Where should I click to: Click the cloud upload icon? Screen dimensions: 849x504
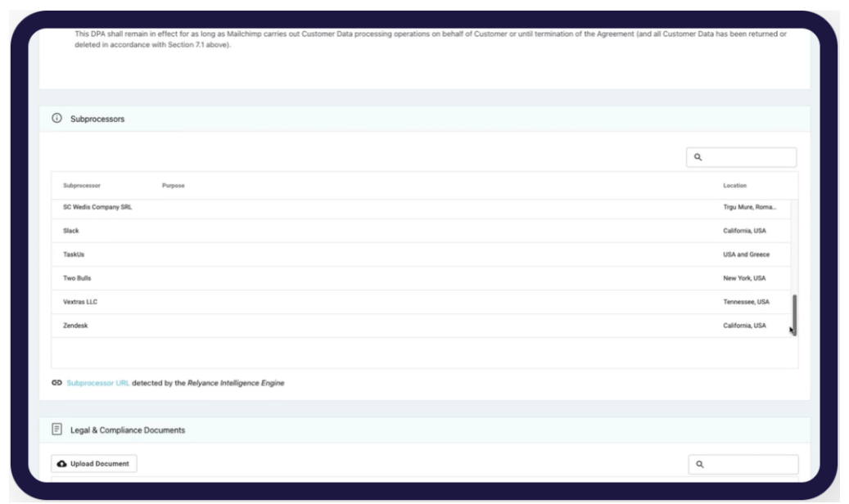point(61,464)
